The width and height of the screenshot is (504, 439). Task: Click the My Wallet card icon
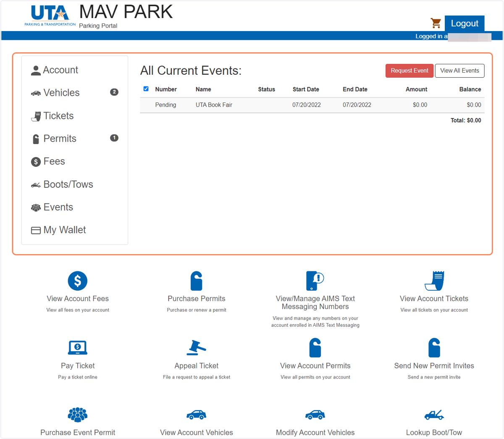click(x=36, y=230)
